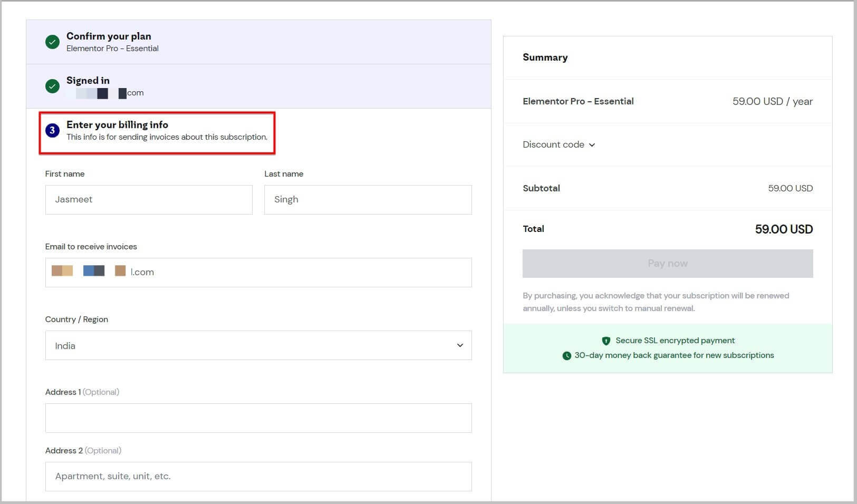The image size is (857, 504).
Task: Click the Address 2 apartment, suite field
Action: pyautogui.click(x=258, y=477)
